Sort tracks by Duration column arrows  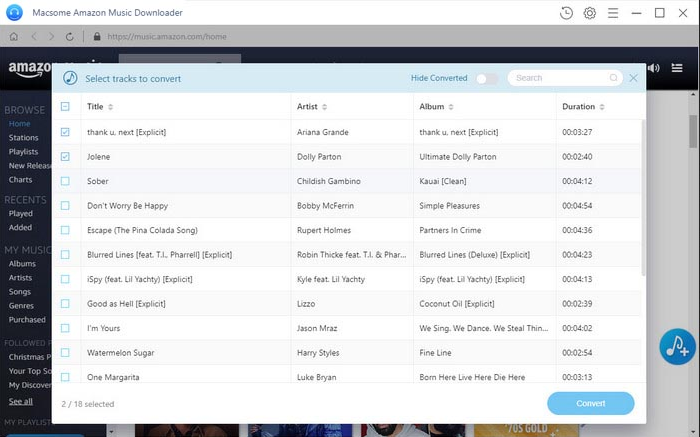coord(602,107)
